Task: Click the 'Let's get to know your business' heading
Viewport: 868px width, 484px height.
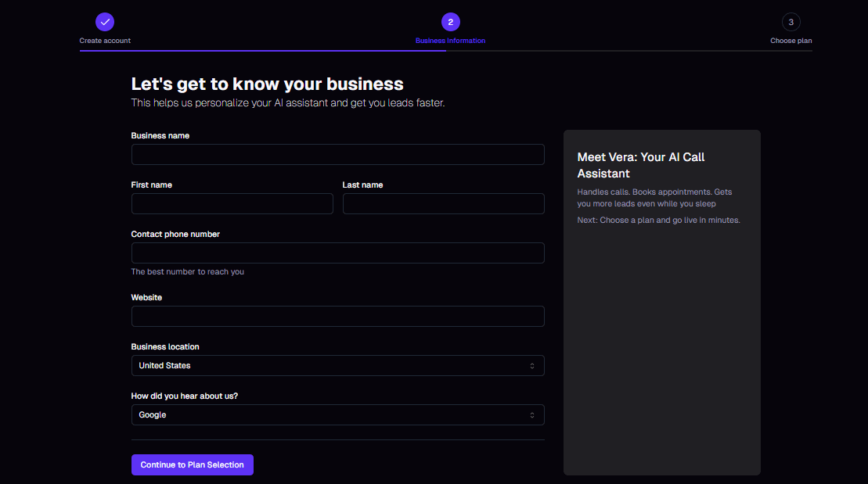Action: point(267,84)
